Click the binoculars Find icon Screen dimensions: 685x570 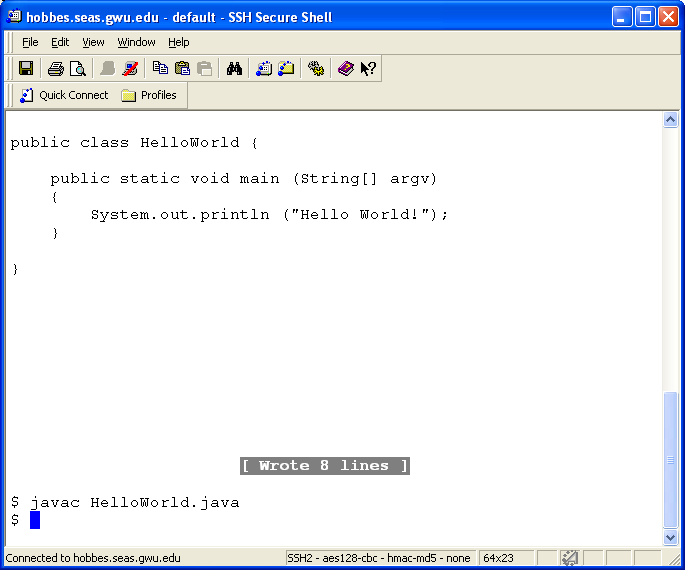tap(235, 68)
